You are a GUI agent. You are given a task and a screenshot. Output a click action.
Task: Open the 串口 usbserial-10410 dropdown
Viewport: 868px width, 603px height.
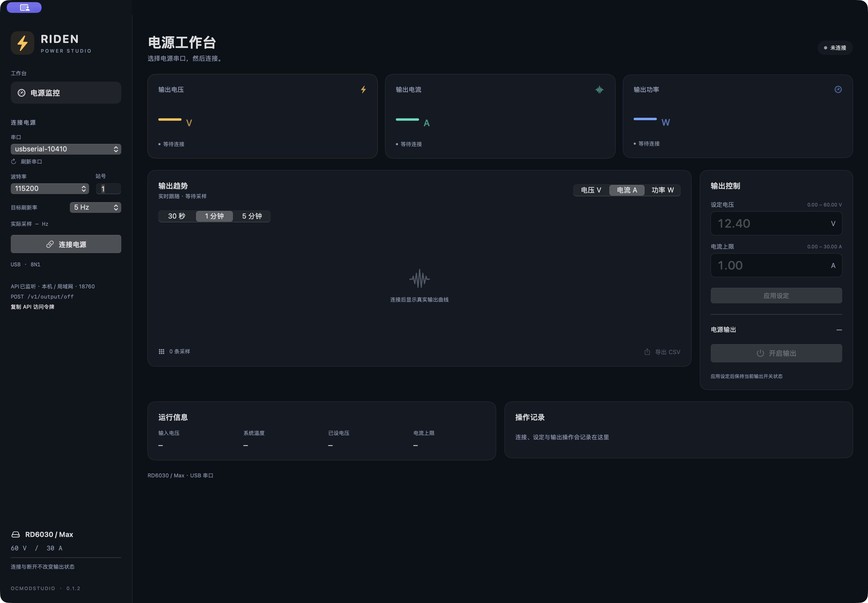pyautogui.click(x=66, y=149)
